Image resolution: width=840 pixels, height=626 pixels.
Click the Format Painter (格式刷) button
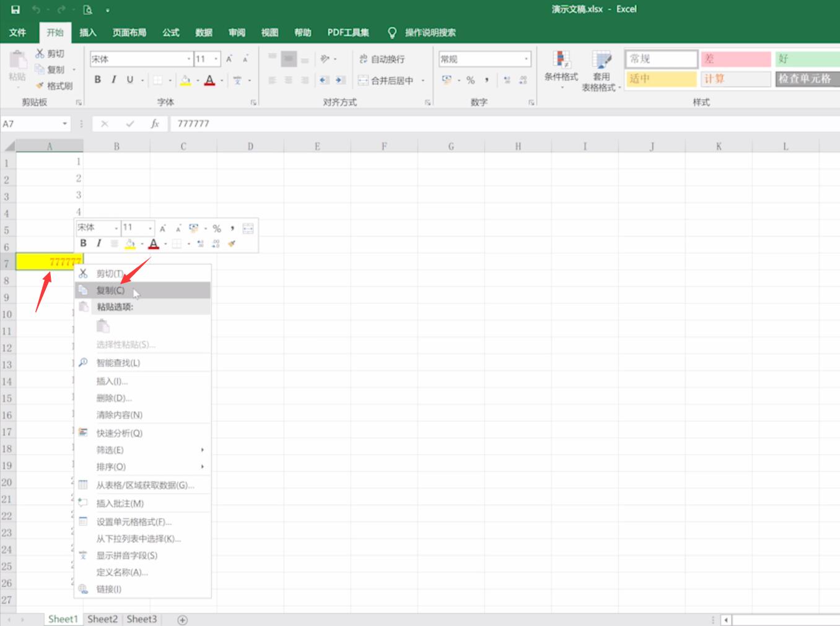[x=54, y=86]
